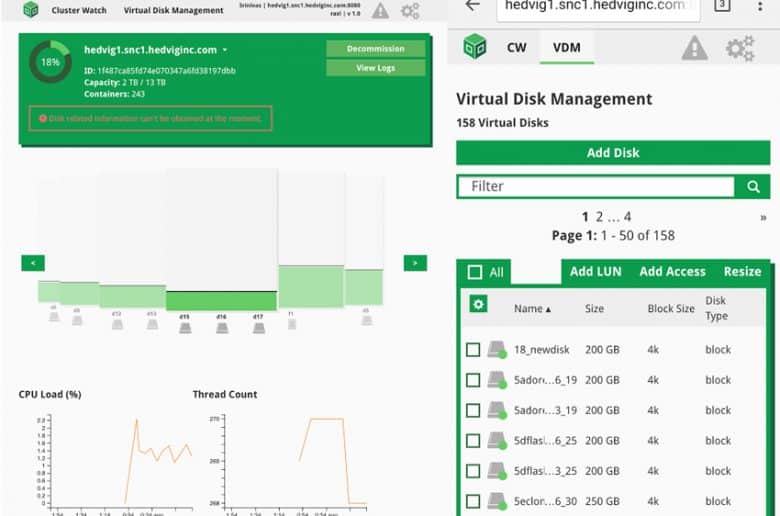
Task: Expand the hedvig1.snc1.hedviginc.com node dropdown
Action: click(x=225, y=50)
